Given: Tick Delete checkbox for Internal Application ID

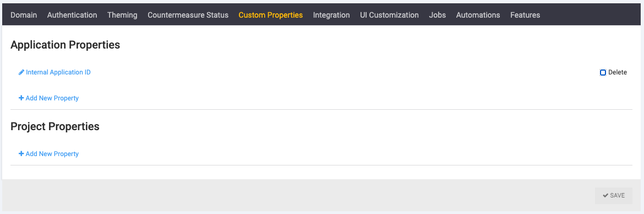Looking at the screenshot, I should coord(603,72).
